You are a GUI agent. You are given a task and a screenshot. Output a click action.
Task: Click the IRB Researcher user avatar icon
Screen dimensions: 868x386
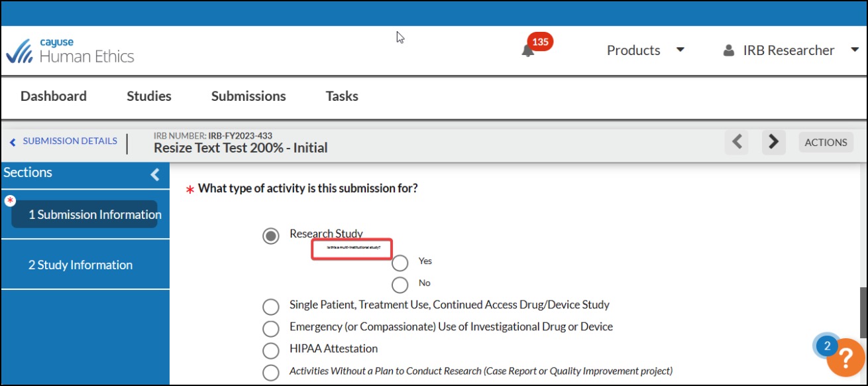click(x=729, y=50)
